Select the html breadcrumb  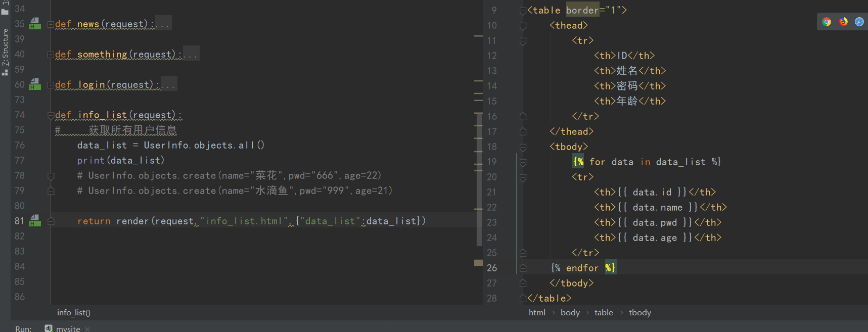(537, 313)
